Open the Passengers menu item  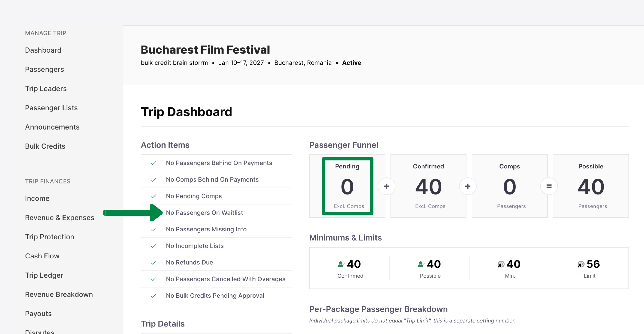(44, 69)
